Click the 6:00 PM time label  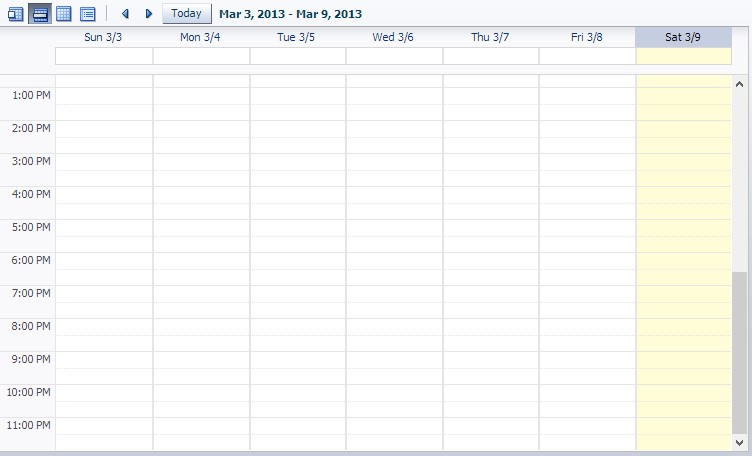[31, 260]
